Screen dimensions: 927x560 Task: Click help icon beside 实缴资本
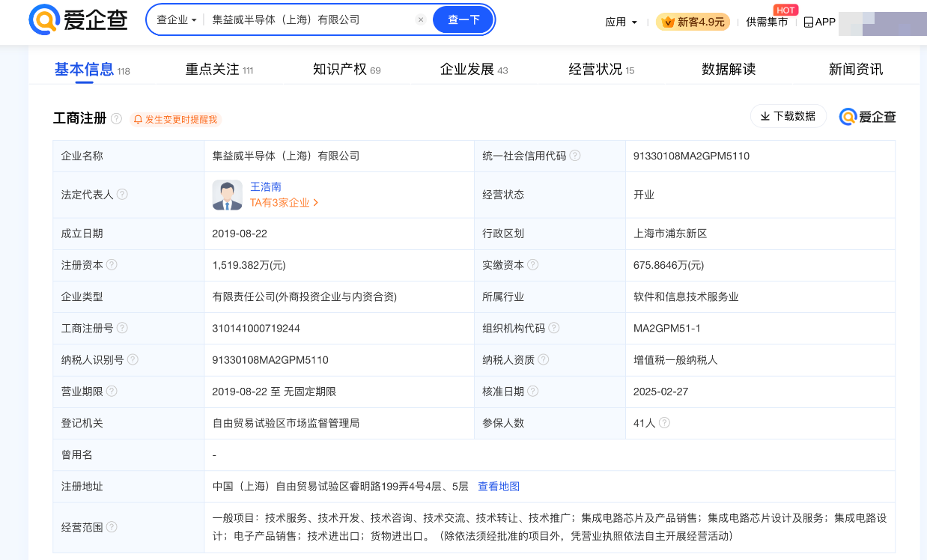click(533, 265)
